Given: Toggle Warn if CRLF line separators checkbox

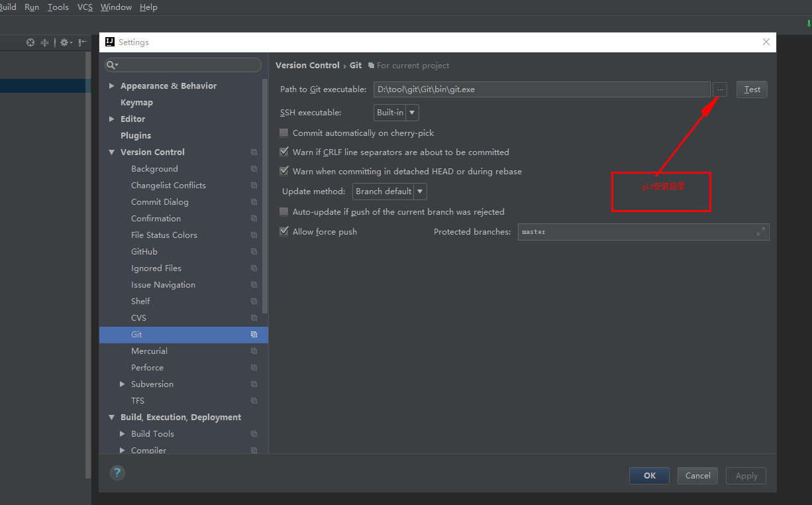Looking at the screenshot, I should click(284, 152).
